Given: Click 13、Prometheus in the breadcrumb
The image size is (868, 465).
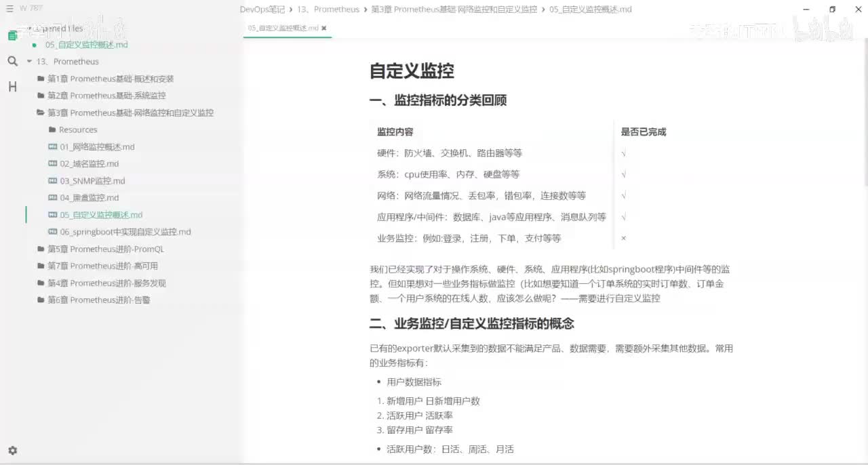Looking at the screenshot, I should tap(328, 9).
